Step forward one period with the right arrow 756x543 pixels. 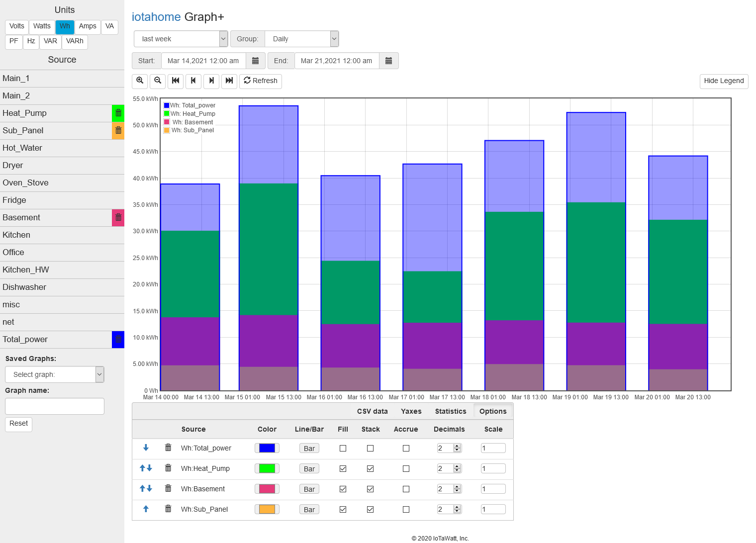pos(211,81)
